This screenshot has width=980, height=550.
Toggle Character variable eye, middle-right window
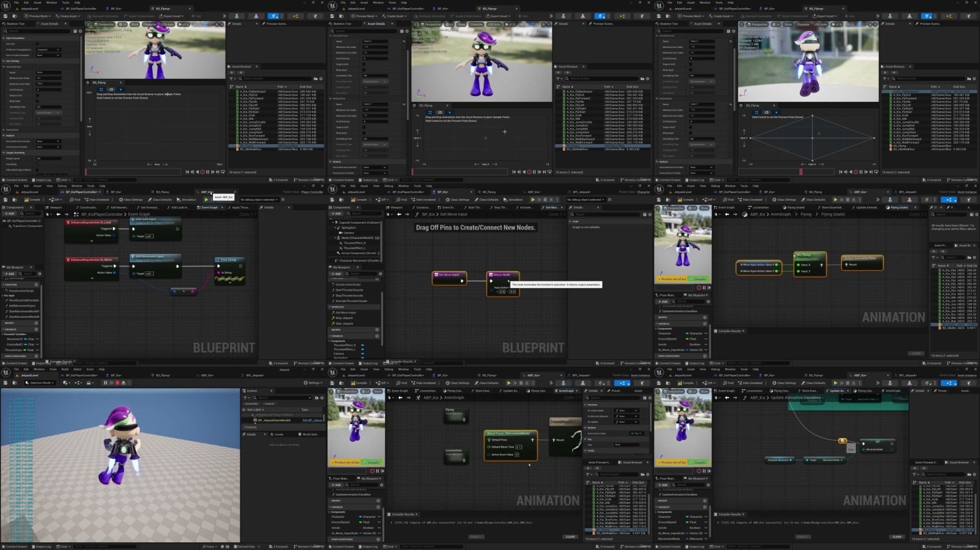(x=706, y=333)
